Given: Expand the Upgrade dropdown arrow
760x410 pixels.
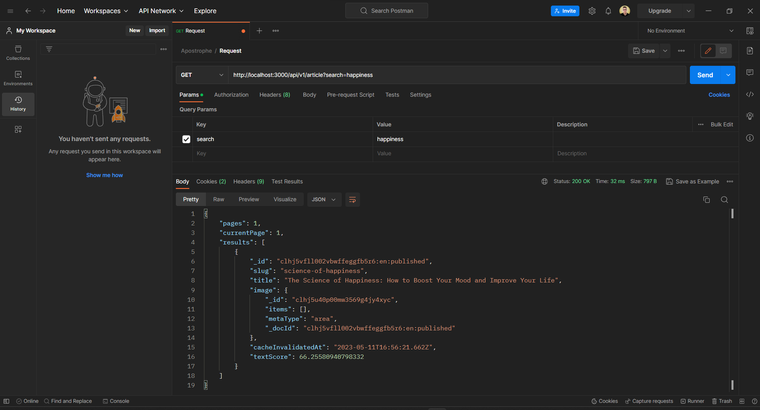Looking at the screenshot, I should [x=688, y=11].
